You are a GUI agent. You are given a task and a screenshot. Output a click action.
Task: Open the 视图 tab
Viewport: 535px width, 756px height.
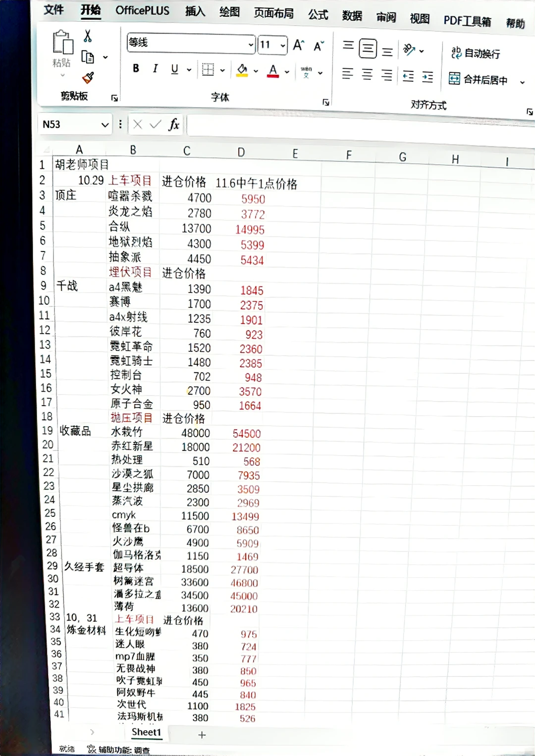420,18
